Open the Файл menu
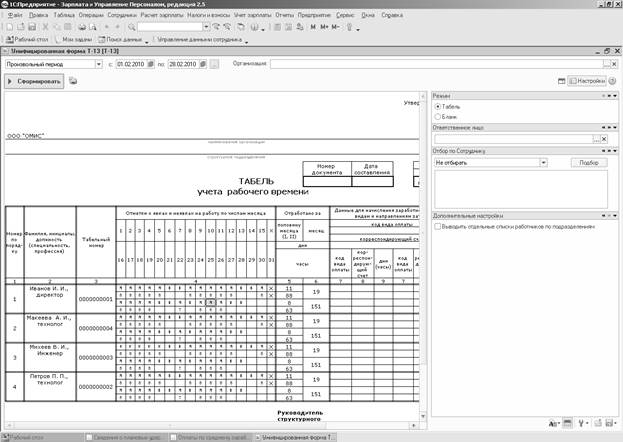The width and height of the screenshot is (623, 442). 15,15
